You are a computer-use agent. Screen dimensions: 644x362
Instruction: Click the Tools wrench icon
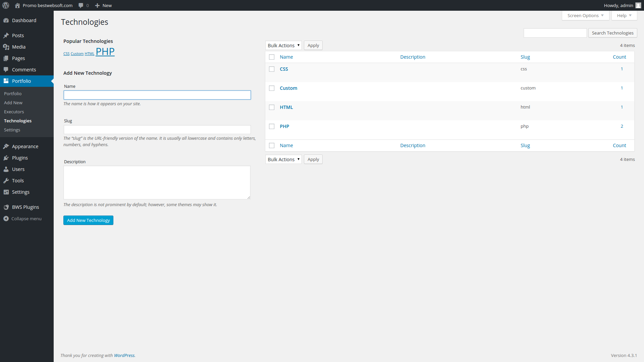pyautogui.click(x=6, y=181)
